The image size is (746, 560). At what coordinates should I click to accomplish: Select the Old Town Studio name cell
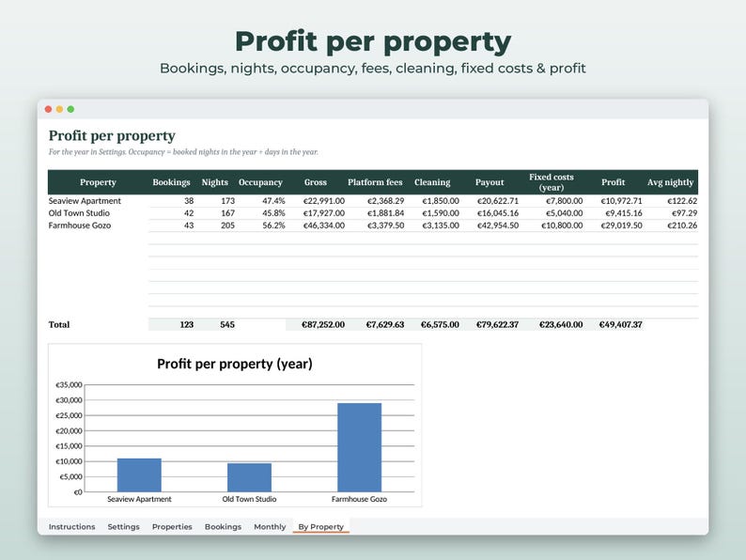[x=79, y=213]
